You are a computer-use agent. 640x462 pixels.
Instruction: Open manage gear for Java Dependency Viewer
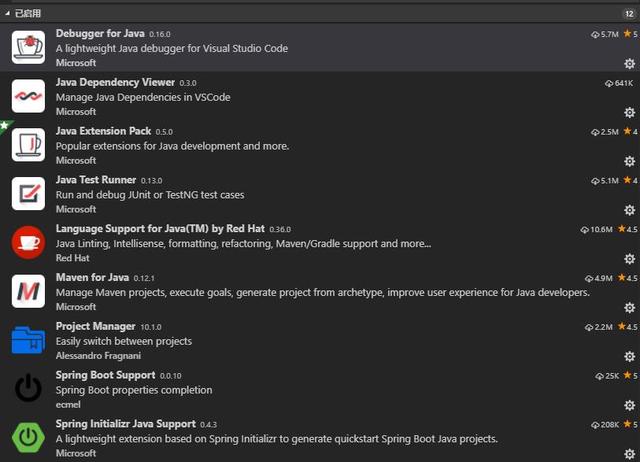[629, 112]
